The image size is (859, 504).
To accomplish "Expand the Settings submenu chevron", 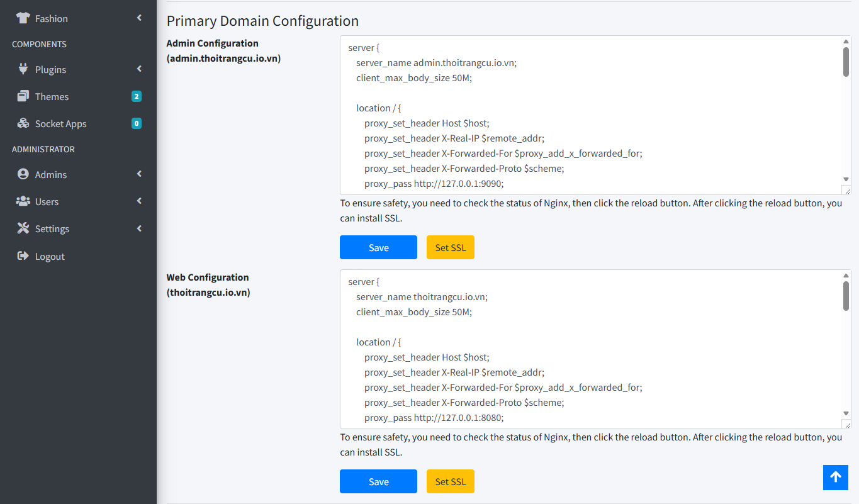I will [139, 228].
